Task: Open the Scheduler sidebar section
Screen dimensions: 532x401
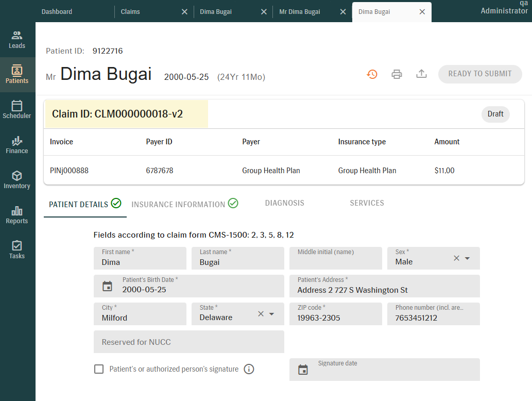Action: 17,110
